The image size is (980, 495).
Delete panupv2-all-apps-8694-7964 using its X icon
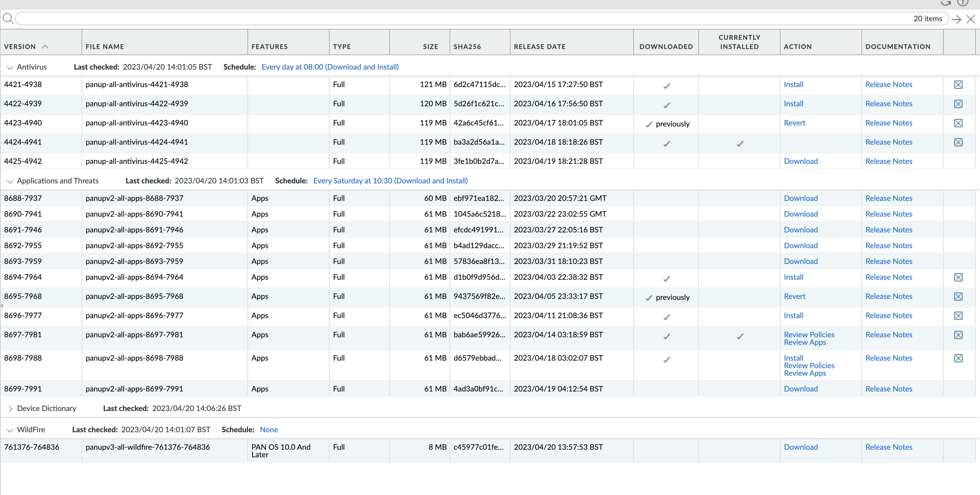[958, 277]
